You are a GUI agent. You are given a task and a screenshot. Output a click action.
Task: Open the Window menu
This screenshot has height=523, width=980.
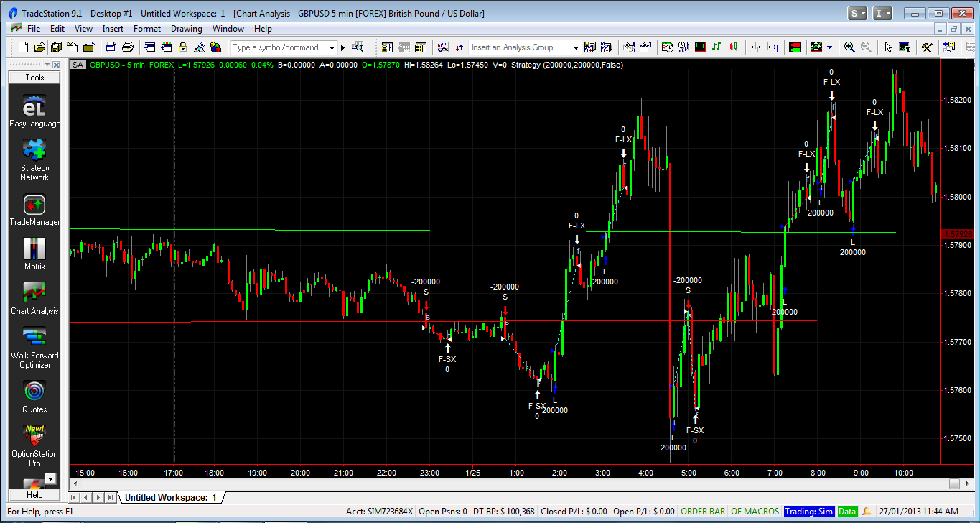coord(228,29)
